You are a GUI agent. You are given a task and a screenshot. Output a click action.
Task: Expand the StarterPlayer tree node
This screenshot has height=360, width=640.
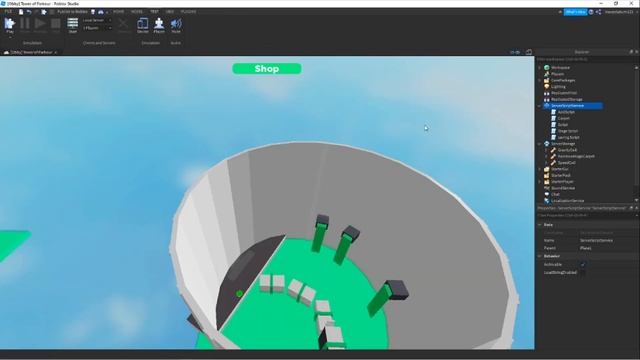(540, 182)
